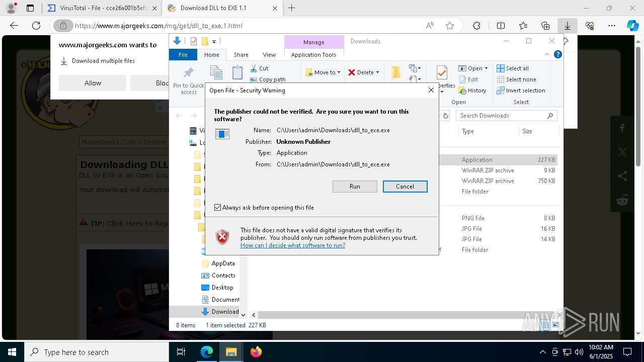644x362 pixels.
Task: Collapse the Explorer ribbon with chevron
Action: 547,54
